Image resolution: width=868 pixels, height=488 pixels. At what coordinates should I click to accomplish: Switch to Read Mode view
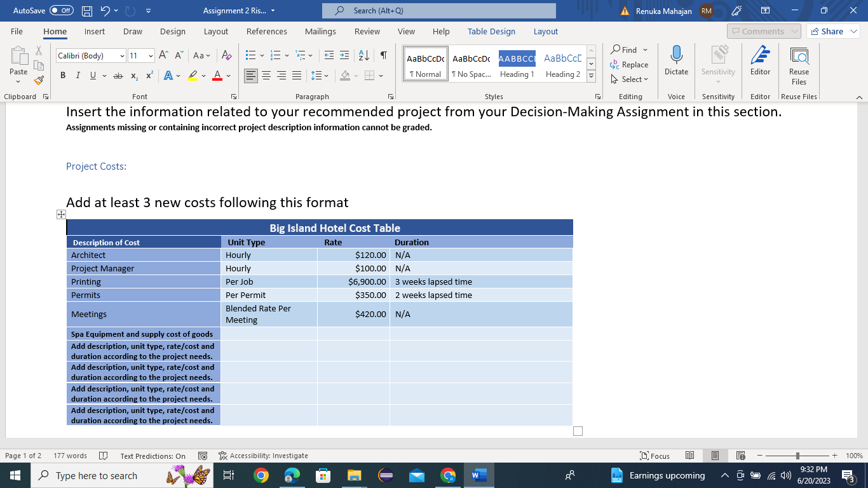point(690,456)
